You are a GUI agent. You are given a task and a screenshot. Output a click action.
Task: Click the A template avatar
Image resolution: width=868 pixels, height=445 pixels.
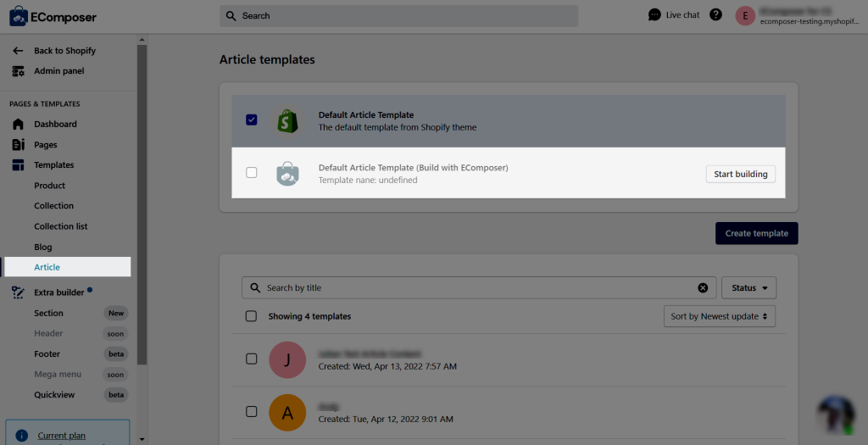287,412
